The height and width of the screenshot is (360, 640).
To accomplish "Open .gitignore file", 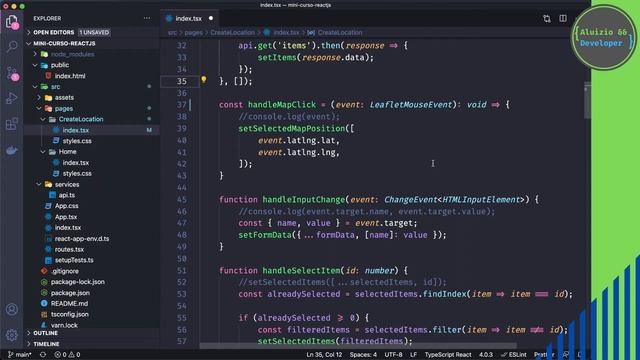I will (x=64, y=271).
